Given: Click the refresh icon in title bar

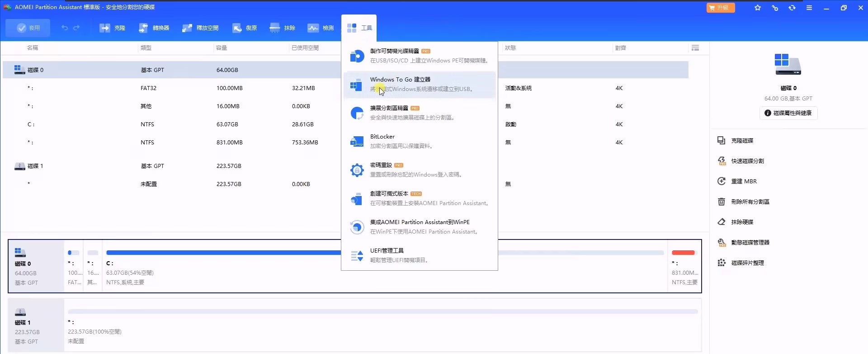Looking at the screenshot, I should (x=792, y=8).
